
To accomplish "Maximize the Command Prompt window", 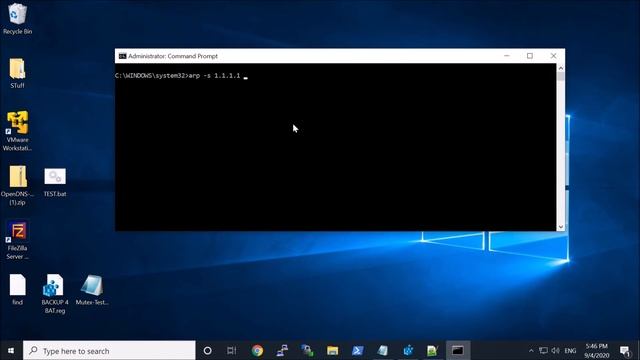I will (530, 56).
